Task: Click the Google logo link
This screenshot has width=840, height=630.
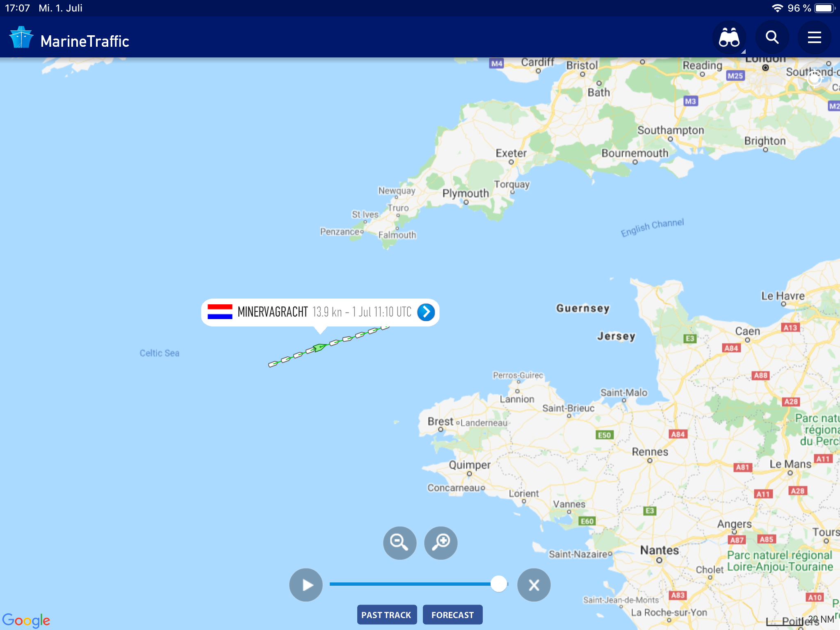Action: [x=26, y=620]
